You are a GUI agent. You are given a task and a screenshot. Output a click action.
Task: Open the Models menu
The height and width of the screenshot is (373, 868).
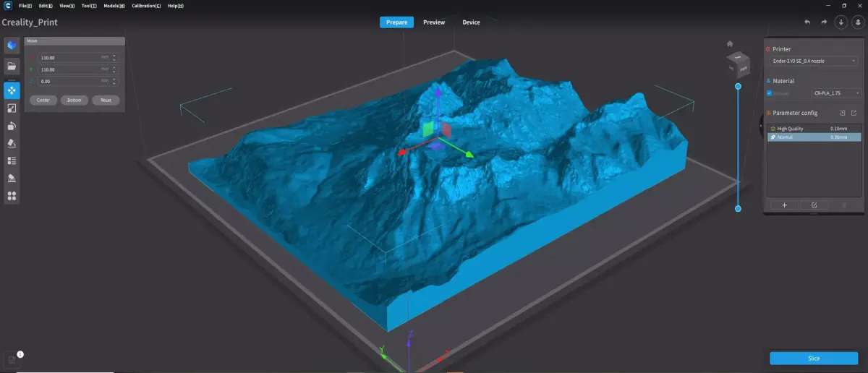pos(114,5)
